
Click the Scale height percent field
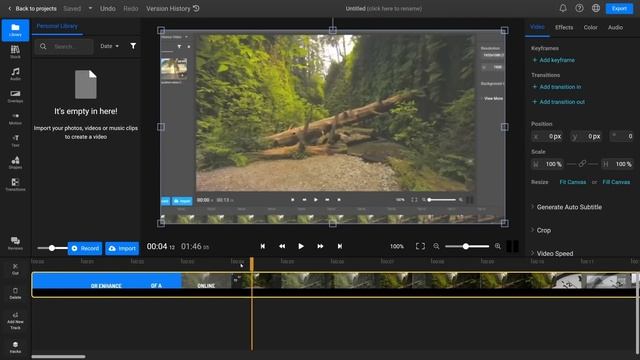(617, 164)
